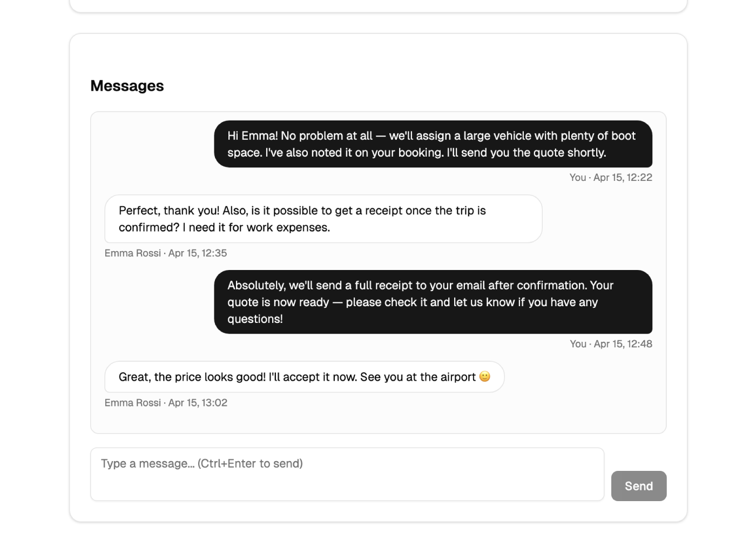
Task: Click the timestamp 'Emma Rossi · Apr 15, 12:35'
Action: [166, 253]
